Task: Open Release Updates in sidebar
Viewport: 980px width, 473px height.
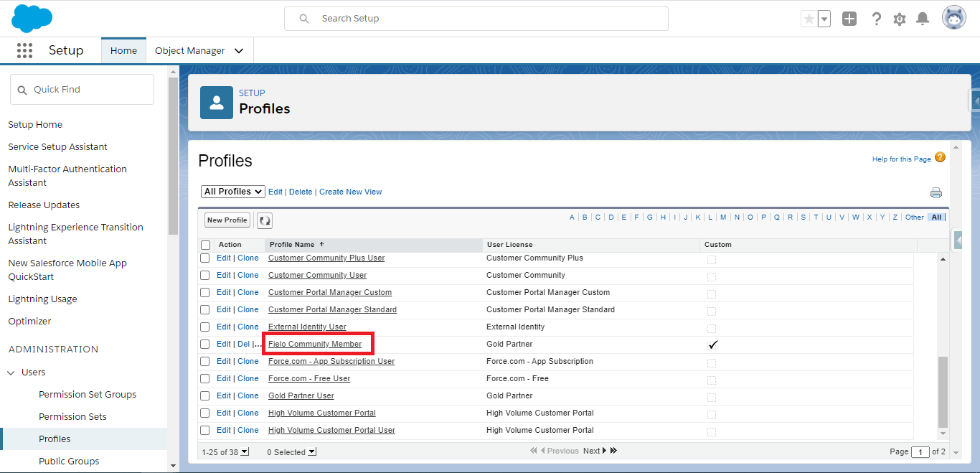Action: [44, 205]
